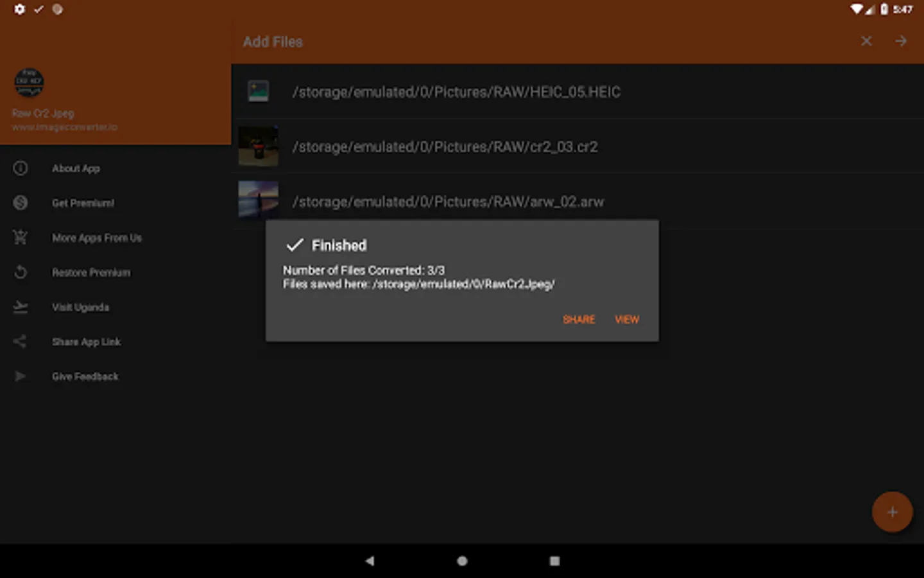Tap the settings gear in status bar
Viewport: 924px width, 578px height.
coord(19,9)
